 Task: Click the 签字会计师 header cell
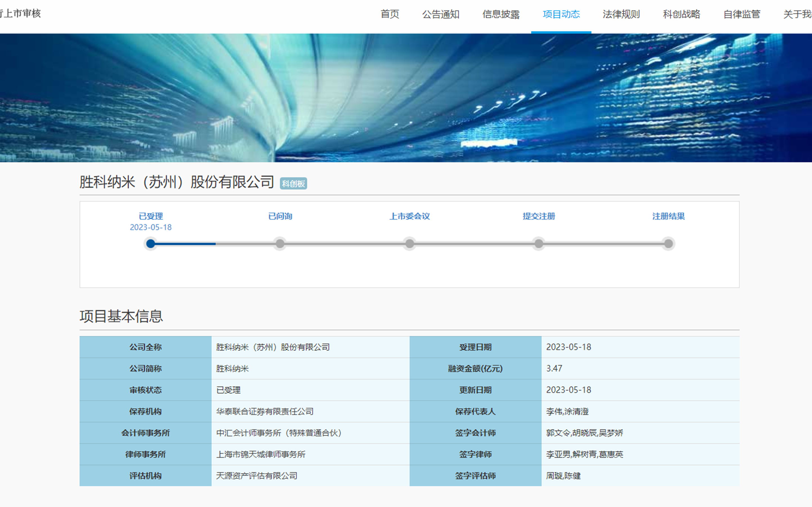click(x=475, y=433)
